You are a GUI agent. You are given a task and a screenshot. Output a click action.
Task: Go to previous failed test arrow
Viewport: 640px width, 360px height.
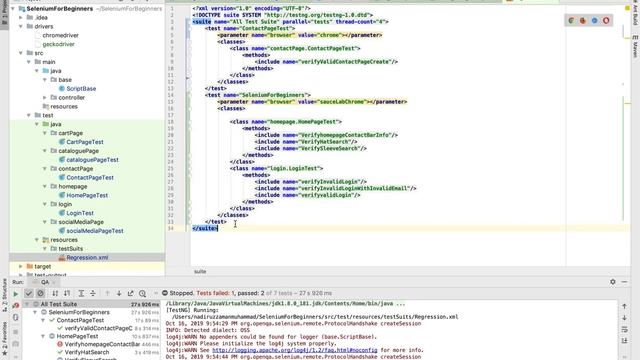coord(107,293)
